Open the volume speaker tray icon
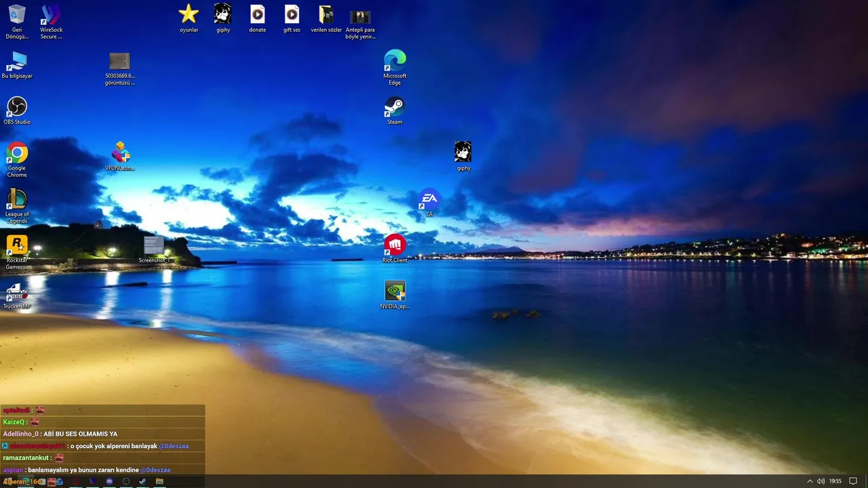The image size is (868, 488). click(x=821, y=481)
